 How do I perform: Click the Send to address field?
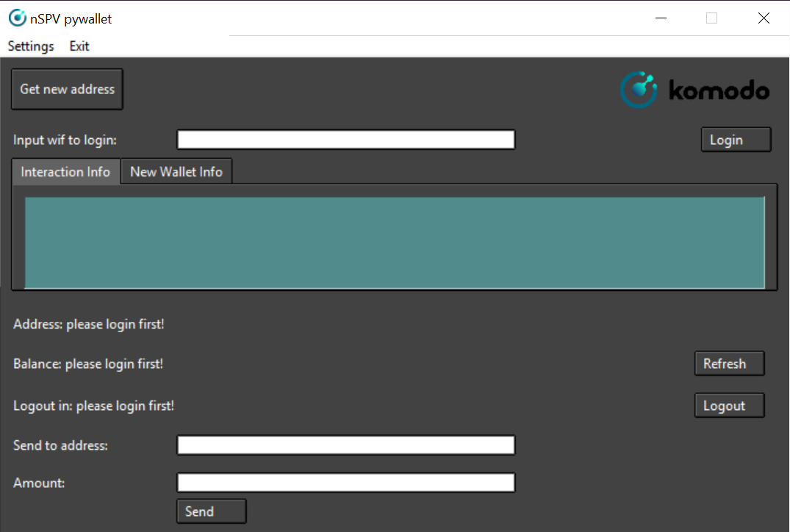[346, 445]
